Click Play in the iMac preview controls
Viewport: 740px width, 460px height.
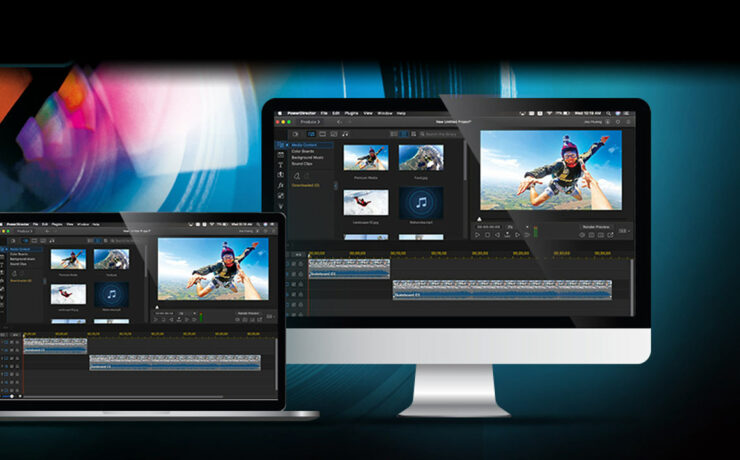[x=477, y=235]
